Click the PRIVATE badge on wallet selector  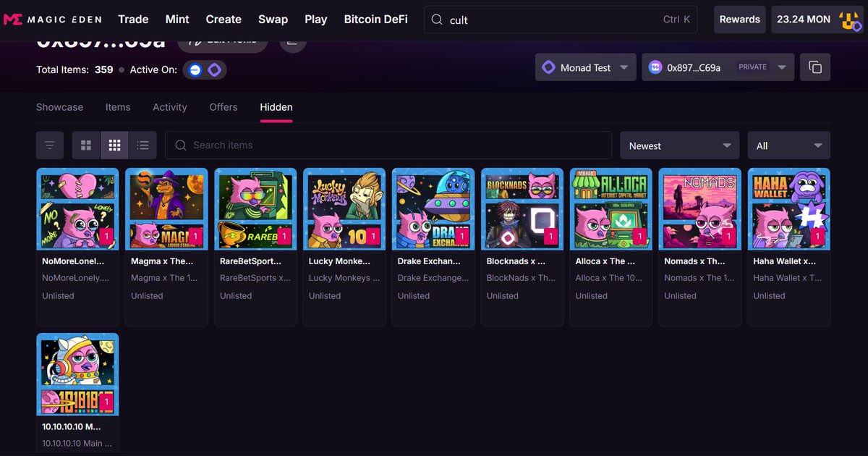click(752, 67)
